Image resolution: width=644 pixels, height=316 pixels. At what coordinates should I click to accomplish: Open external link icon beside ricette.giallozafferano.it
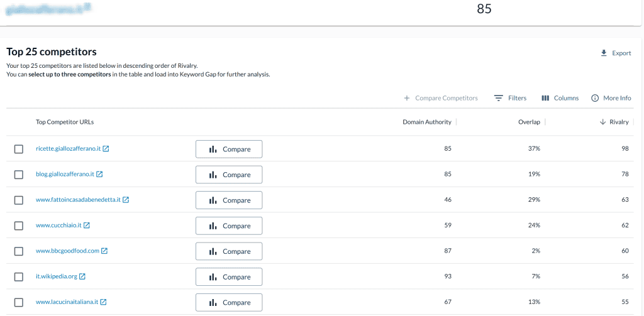point(106,148)
